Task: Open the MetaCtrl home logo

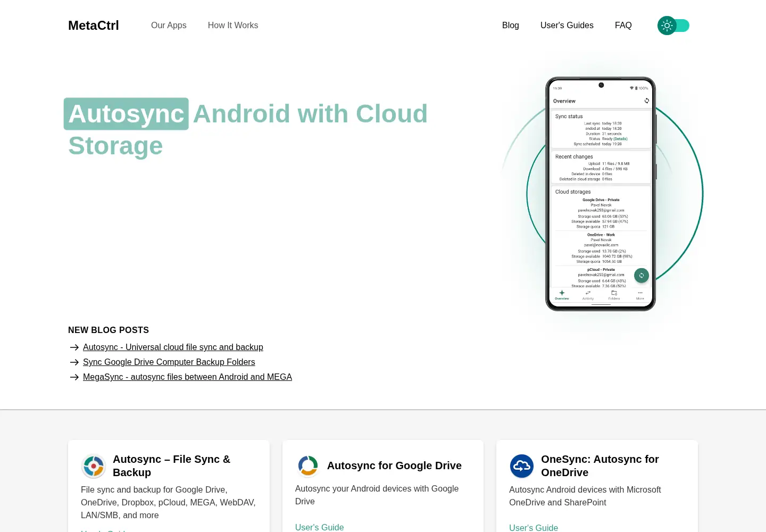Action: (94, 26)
